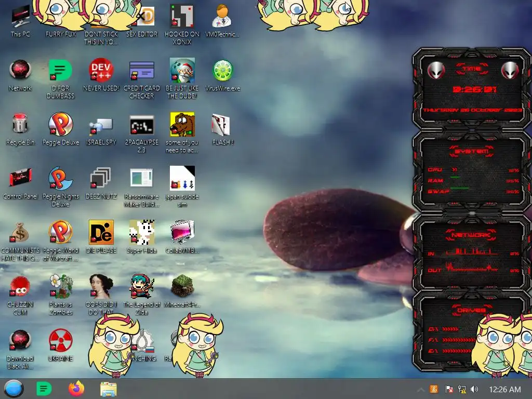This screenshot has height=399, width=532.
Task: Launch the FLASH! shortcut
Action: click(222, 129)
